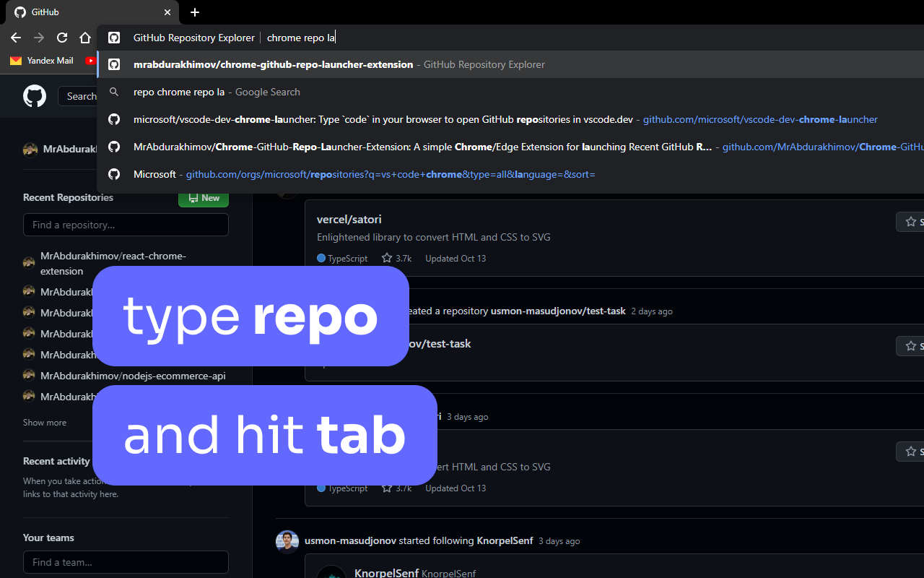924x578 pixels.
Task: Click the Recent activity heading
Action: pyautogui.click(x=56, y=461)
